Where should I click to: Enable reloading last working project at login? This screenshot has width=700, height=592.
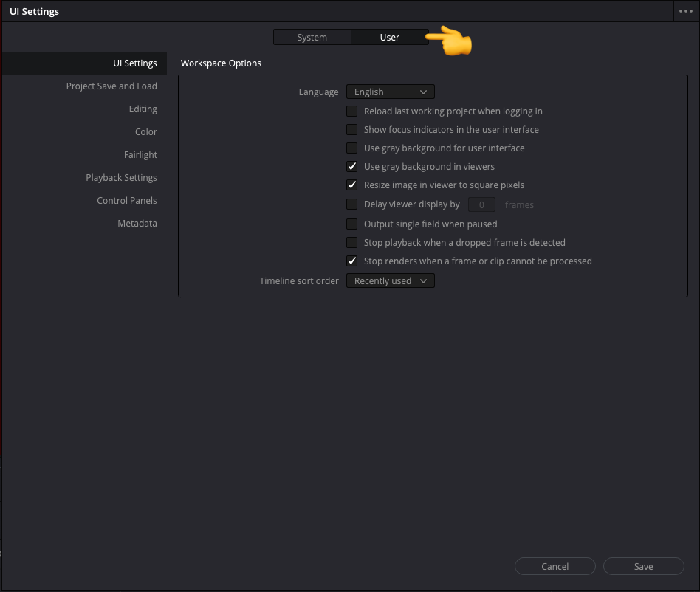(x=351, y=111)
